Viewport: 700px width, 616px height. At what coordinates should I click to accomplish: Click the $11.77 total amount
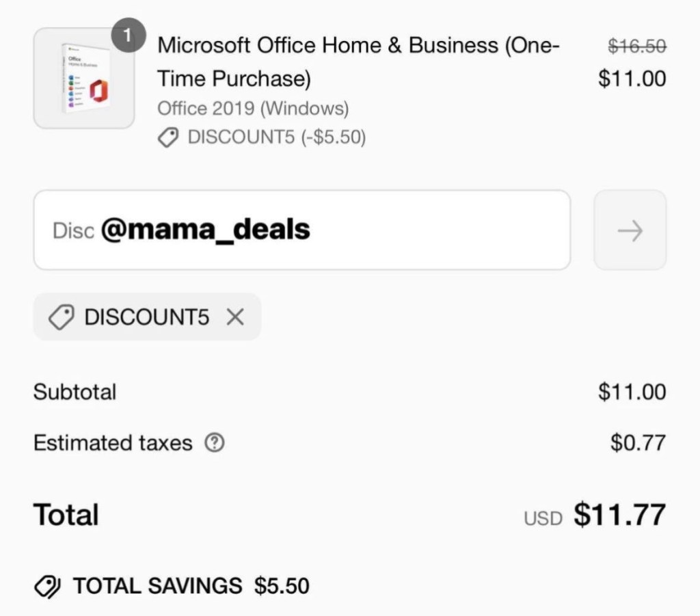pyautogui.click(x=619, y=515)
